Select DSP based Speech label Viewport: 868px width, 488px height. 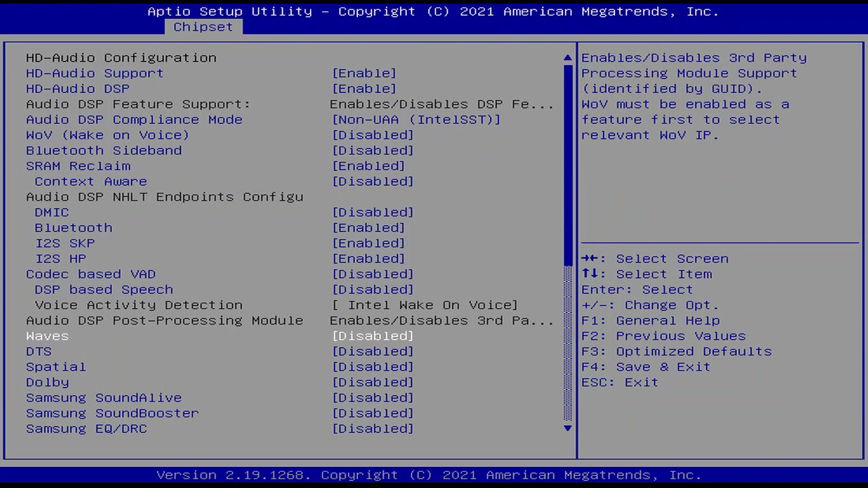coord(104,289)
